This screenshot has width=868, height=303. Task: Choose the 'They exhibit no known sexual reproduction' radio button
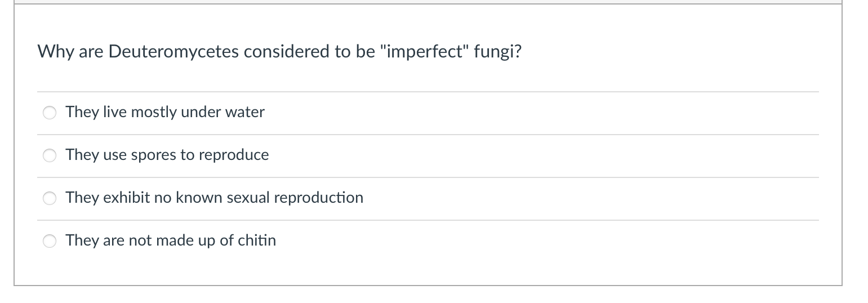50,198
